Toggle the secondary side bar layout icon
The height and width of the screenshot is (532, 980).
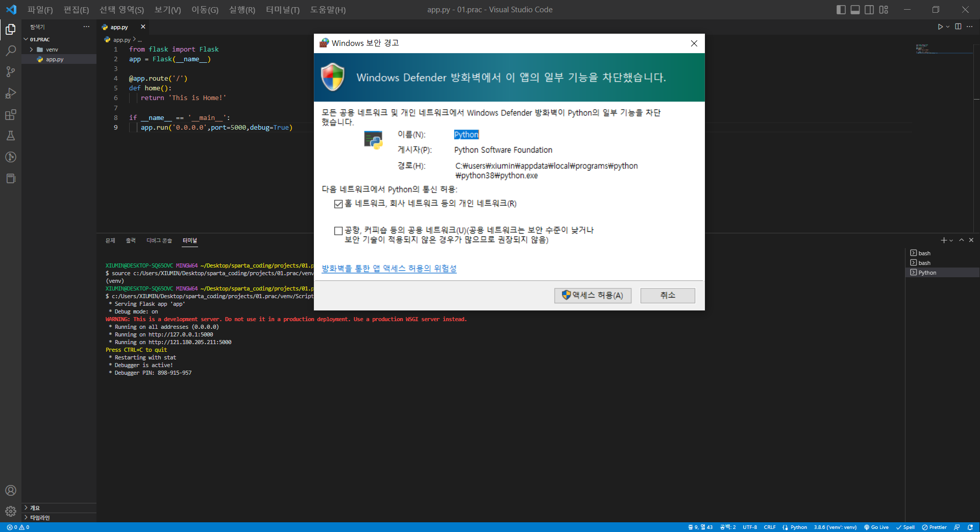(x=869, y=10)
